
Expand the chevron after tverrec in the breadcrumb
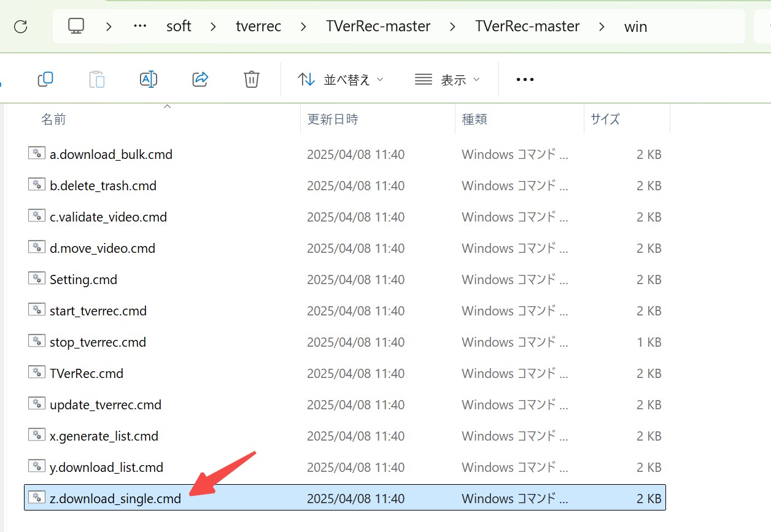pyautogui.click(x=304, y=26)
